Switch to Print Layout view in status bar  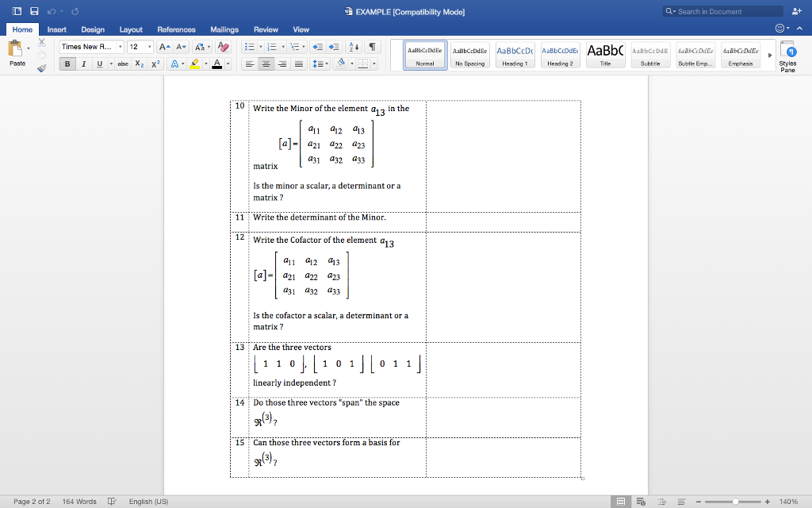[620, 502]
